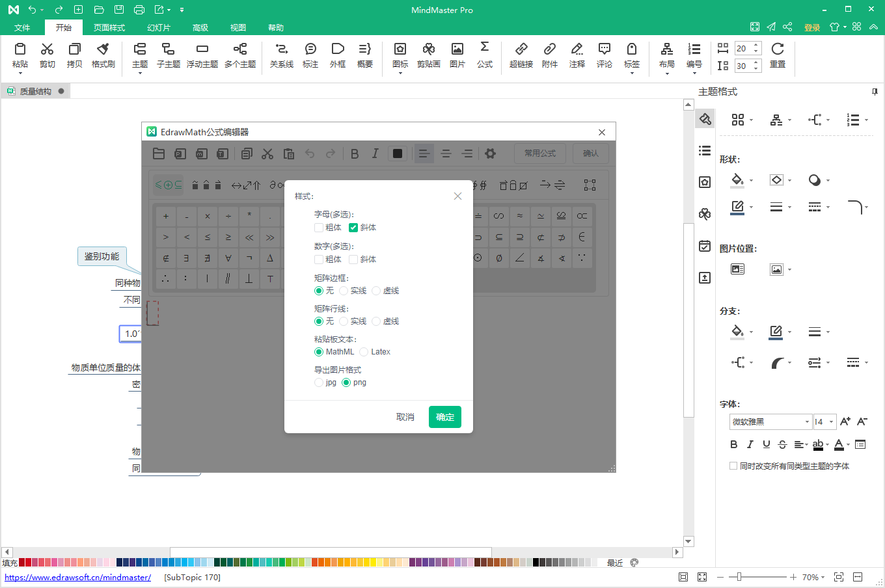The width and height of the screenshot is (885, 588).
Task: Click the confirm (确定) button
Action: [445, 417]
